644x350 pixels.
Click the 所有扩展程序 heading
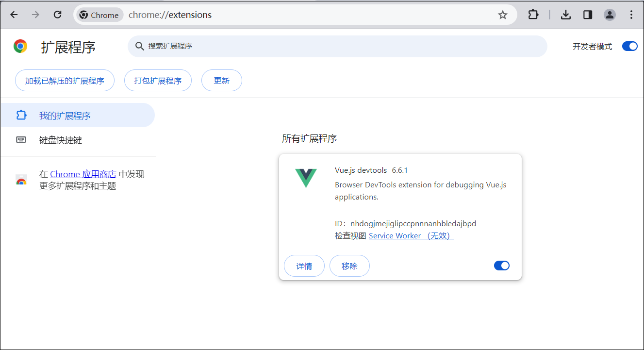[310, 139]
